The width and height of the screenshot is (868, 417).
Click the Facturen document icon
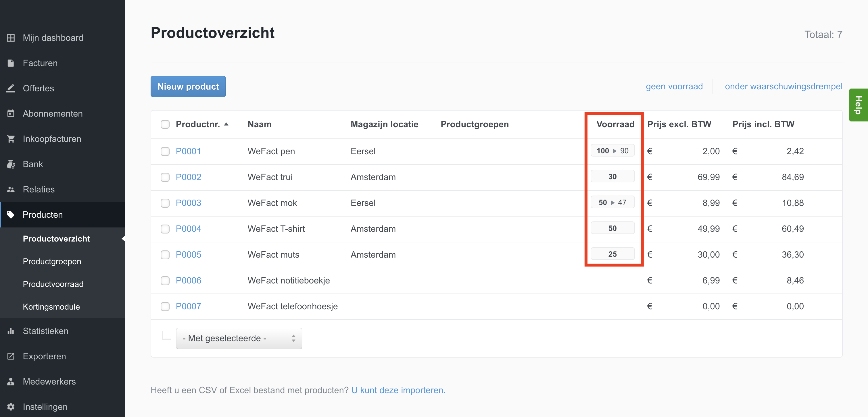point(11,63)
